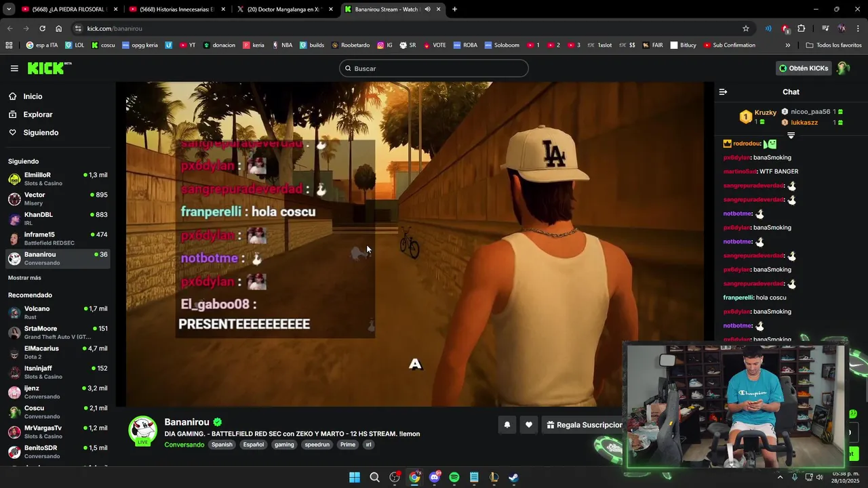Open the LOL bookmark

click(75, 45)
